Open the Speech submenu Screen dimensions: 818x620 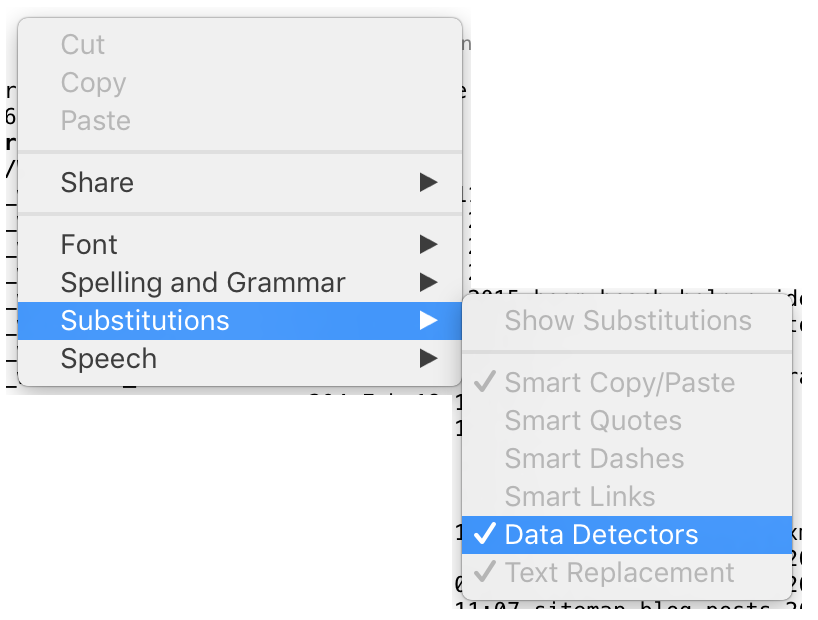pos(240,359)
